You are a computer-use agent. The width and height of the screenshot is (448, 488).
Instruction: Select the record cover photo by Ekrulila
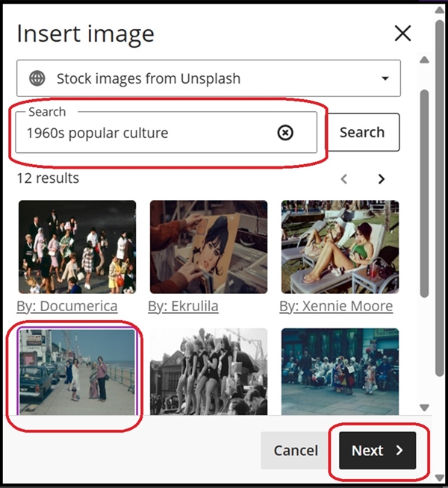pos(208,247)
